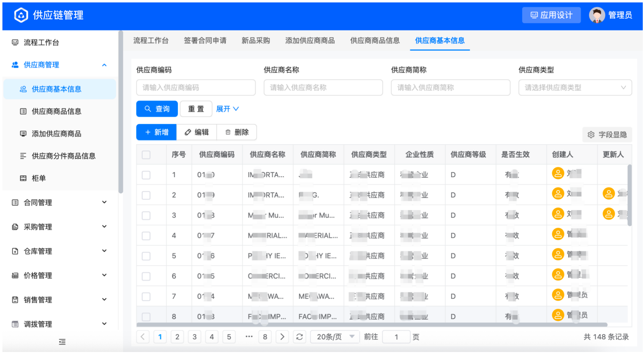Screen dimensions: 644x355
Task: Go to next page with right arrow
Action: [282, 337]
